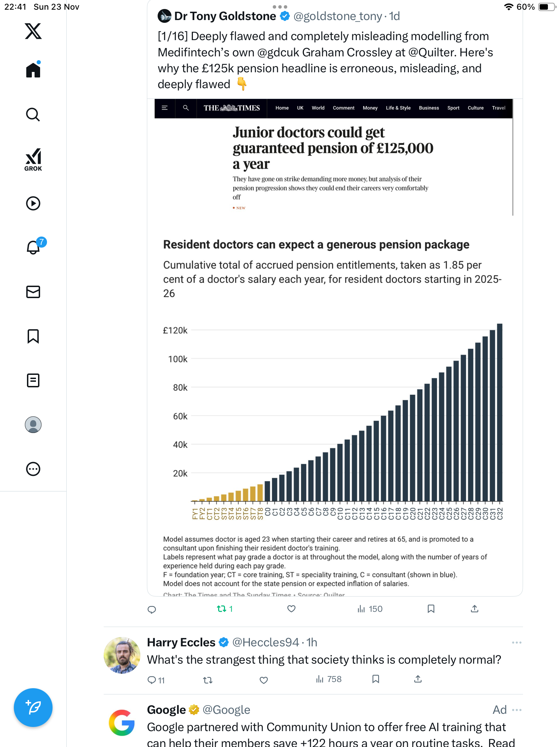Expand the More menu in sidebar
Image resolution: width=560 pixels, height=747 pixels.
click(33, 469)
